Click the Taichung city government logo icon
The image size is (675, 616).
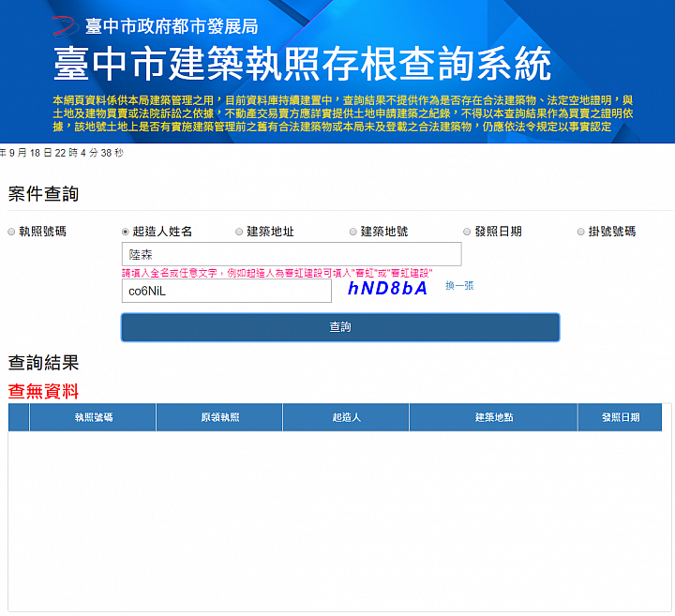pos(66,26)
